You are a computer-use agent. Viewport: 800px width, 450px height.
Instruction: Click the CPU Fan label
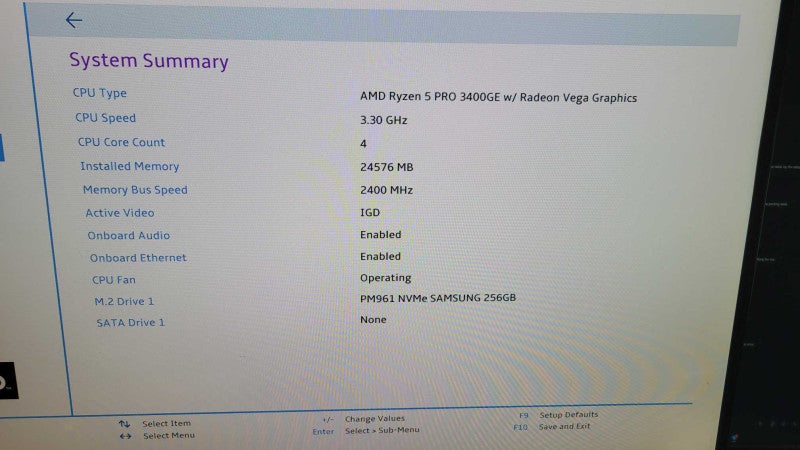click(114, 280)
